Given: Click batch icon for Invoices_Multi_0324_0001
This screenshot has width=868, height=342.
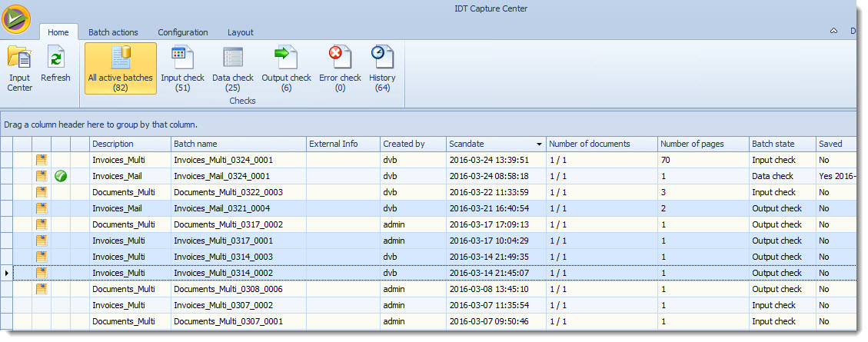Looking at the screenshot, I should click(42, 160).
